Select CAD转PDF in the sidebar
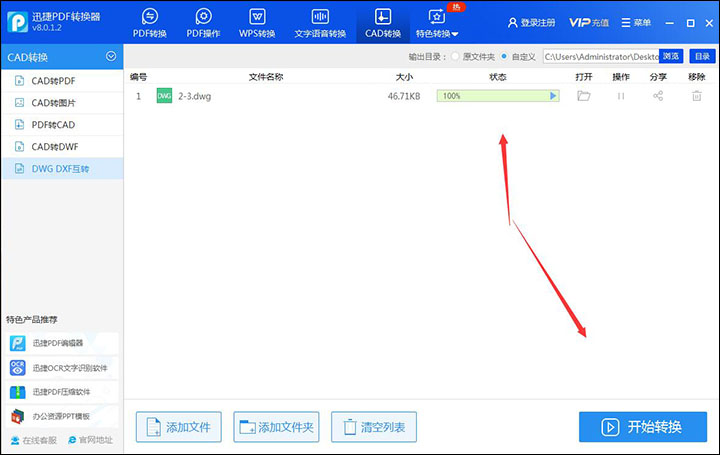720x455 pixels. pos(62,81)
